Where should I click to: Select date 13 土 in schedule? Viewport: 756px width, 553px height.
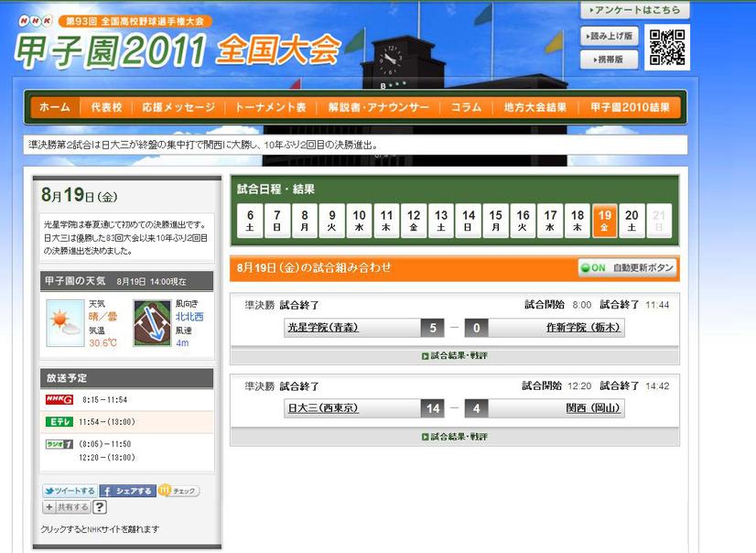pyautogui.click(x=441, y=221)
